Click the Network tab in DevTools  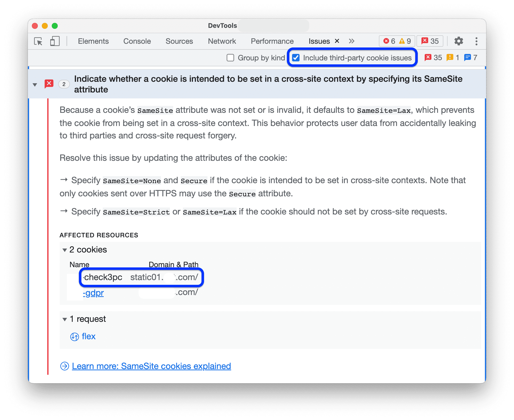click(x=221, y=41)
